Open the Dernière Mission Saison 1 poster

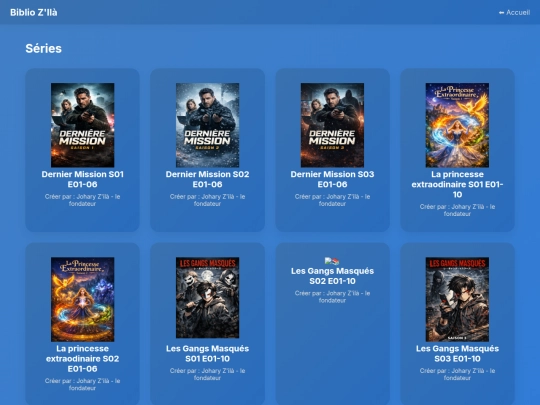coord(83,125)
